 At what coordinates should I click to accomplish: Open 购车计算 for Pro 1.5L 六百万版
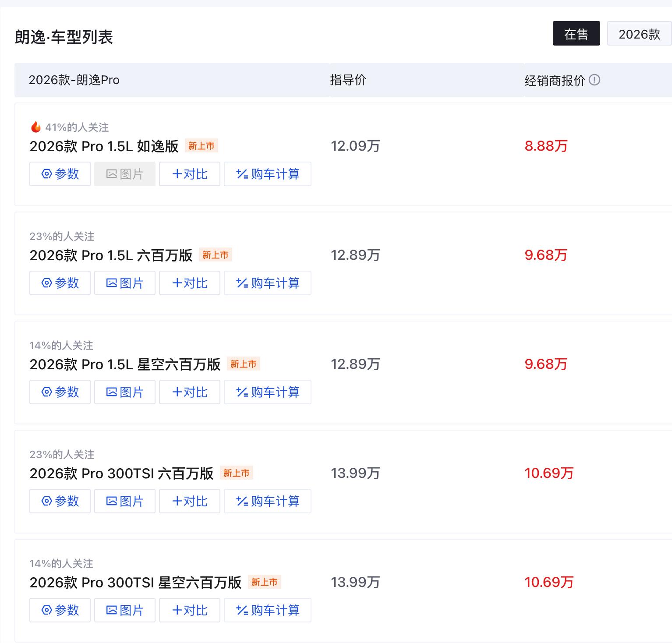pyautogui.click(x=268, y=283)
